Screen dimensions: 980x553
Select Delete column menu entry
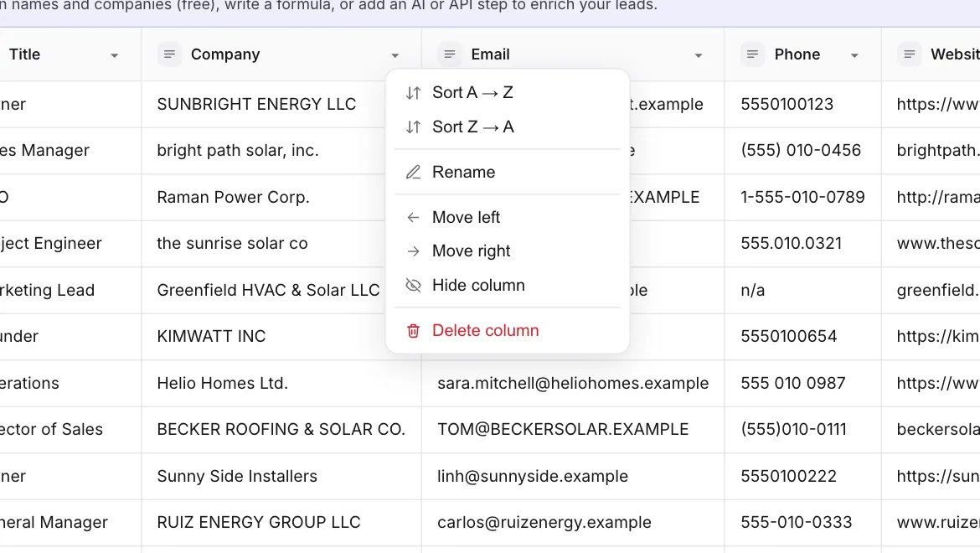[x=508, y=331]
